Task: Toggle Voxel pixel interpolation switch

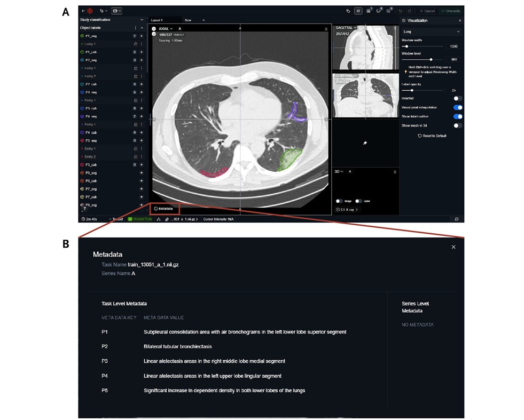Action: tap(458, 107)
